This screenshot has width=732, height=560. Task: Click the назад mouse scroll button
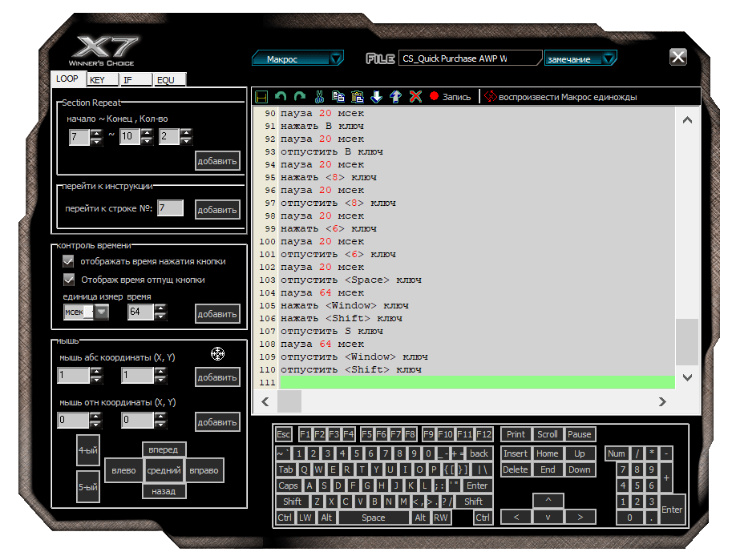click(164, 491)
